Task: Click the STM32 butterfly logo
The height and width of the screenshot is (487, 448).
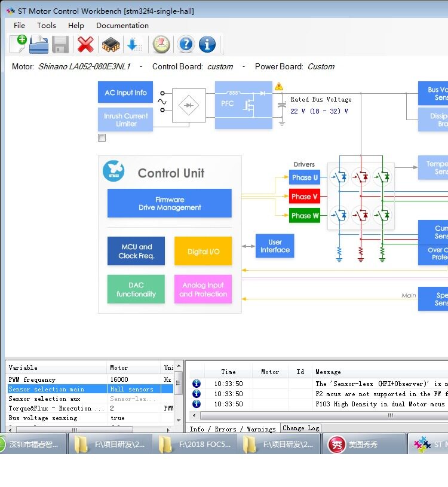Action: [x=113, y=171]
